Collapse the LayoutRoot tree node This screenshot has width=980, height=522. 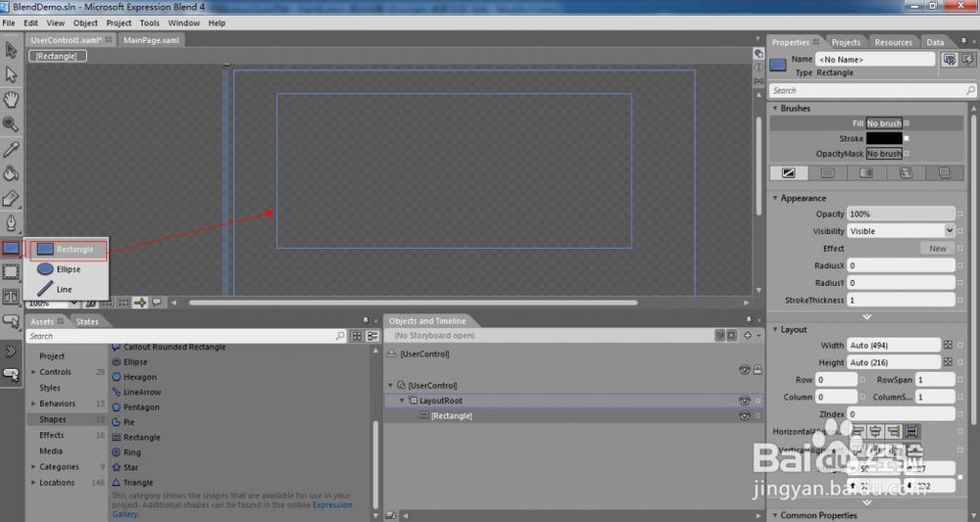(402, 401)
